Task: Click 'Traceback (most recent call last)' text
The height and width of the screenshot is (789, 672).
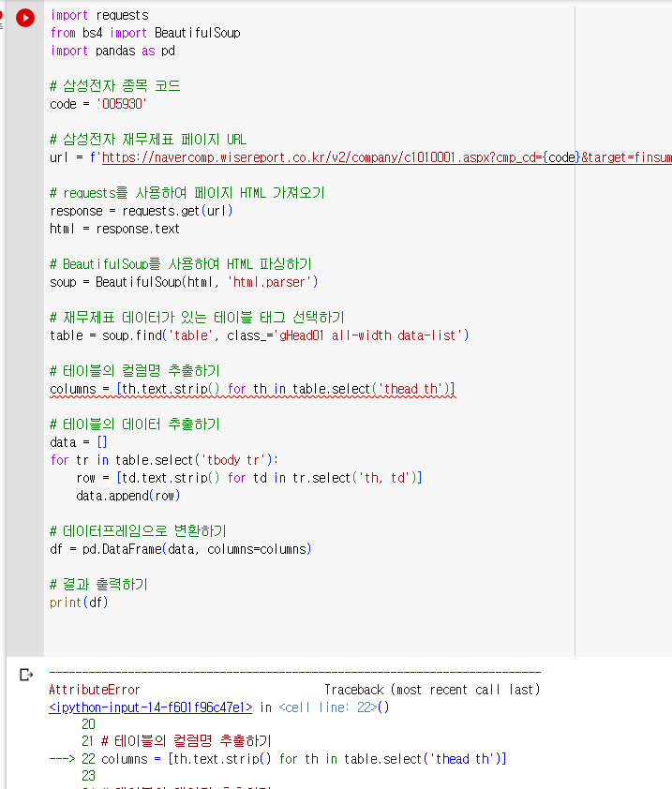Action: pyautogui.click(x=432, y=690)
